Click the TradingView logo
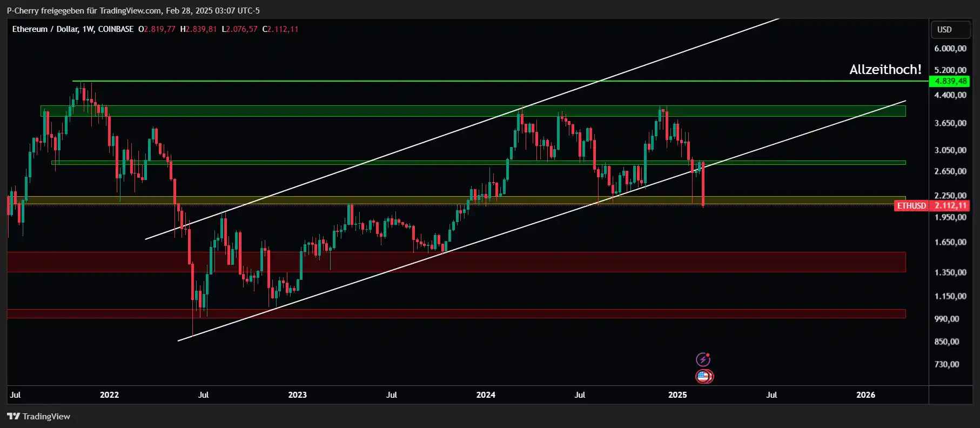The image size is (980, 428). pos(38,416)
